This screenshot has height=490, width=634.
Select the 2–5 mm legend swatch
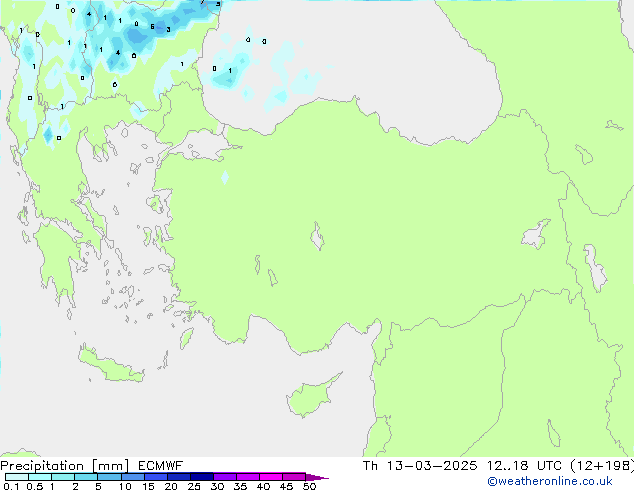coord(86,477)
